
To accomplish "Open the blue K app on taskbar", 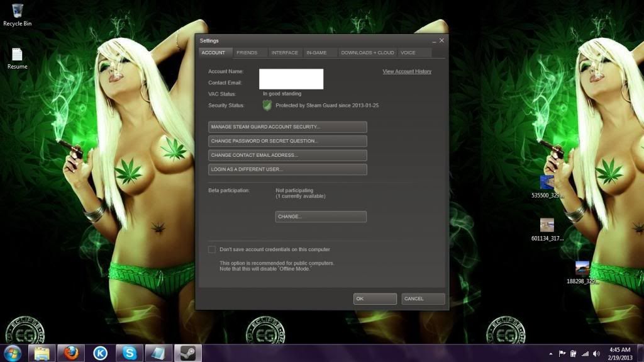I will [100, 353].
